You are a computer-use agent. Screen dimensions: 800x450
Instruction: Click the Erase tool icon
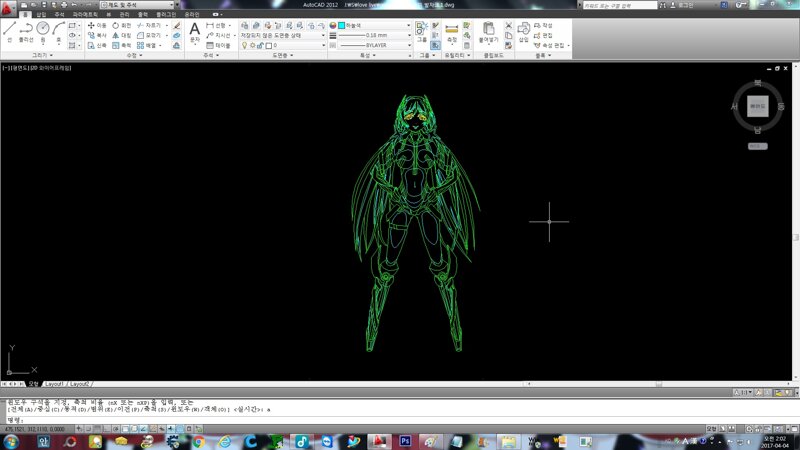click(177, 25)
